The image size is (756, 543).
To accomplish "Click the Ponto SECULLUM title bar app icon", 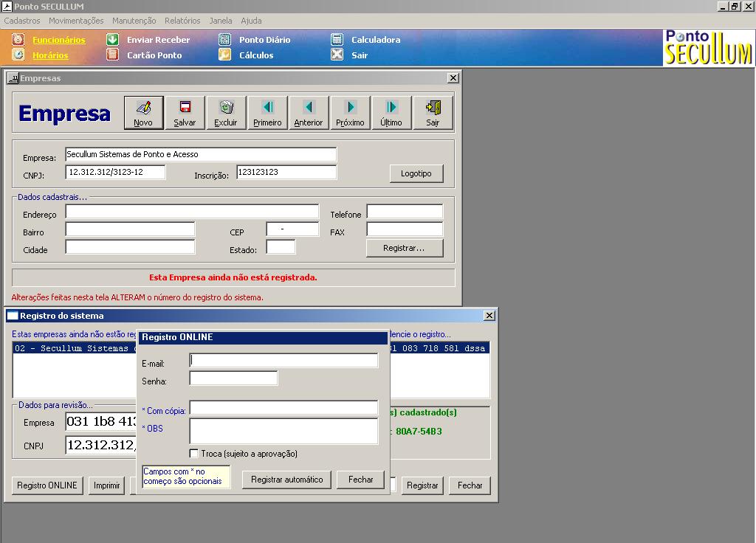I will pos(7,6).
